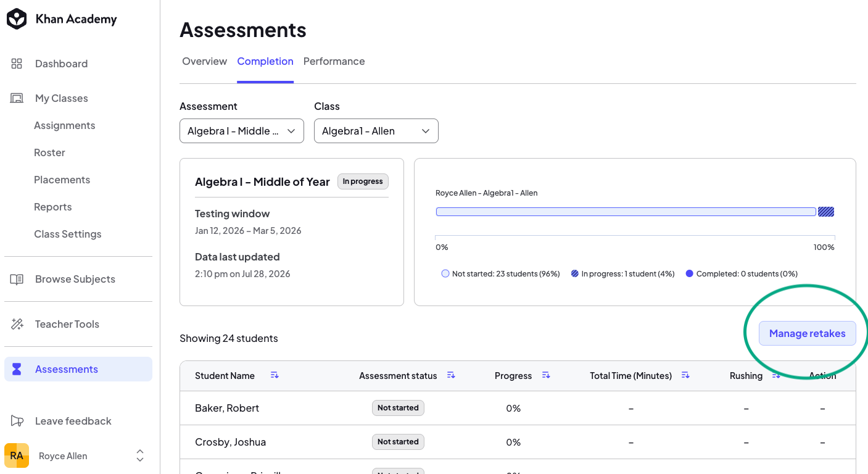Click the Not started badge for Crosby, Joshua
Viewport: 868px width, 474px height.
398,442
